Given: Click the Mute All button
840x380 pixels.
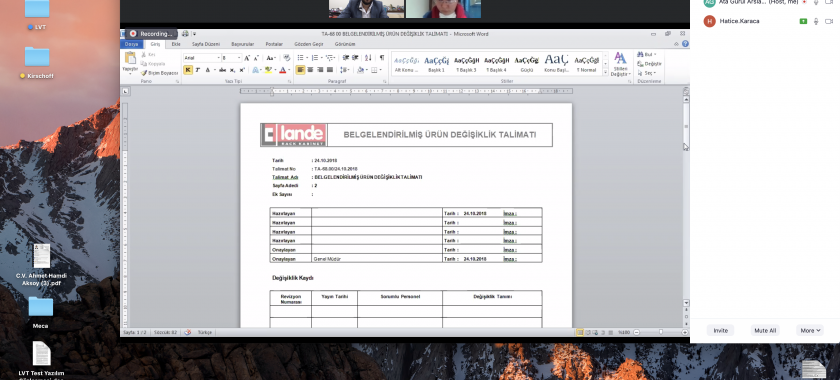Looking at the screenshot, I should (x=765, y=331).
